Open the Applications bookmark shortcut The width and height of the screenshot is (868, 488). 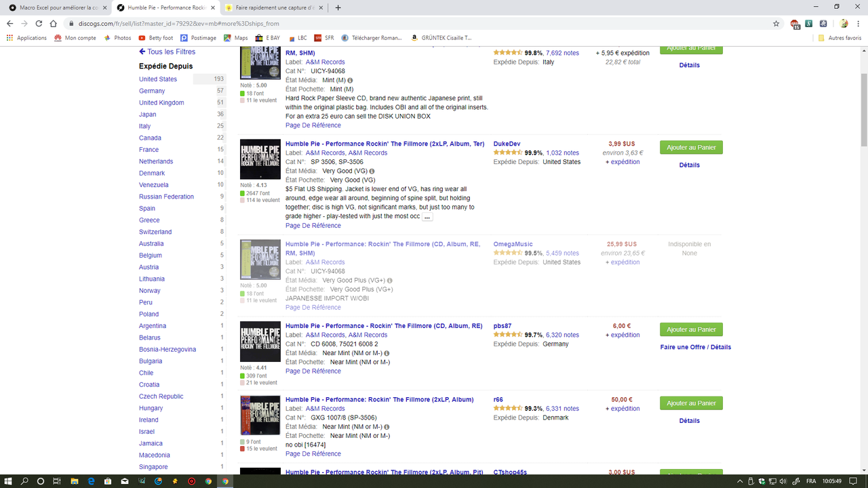[x=26, y=38]
